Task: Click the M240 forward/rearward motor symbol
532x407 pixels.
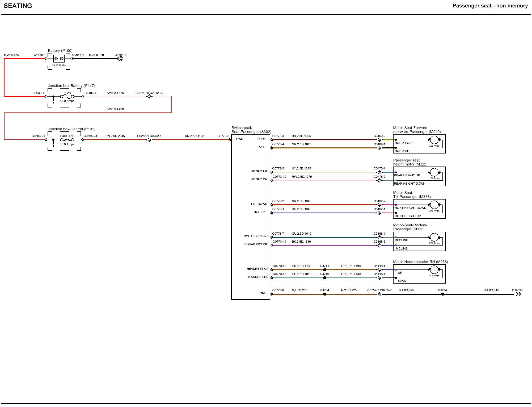Action: click(x=434, y=140)
